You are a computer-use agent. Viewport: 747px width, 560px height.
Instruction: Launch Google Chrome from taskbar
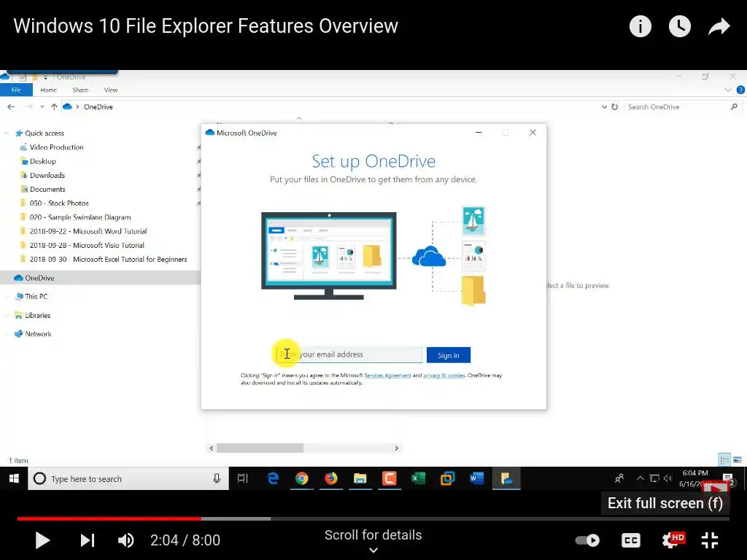[301, 478]
